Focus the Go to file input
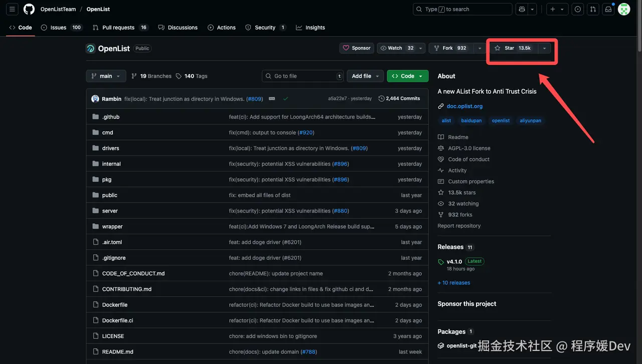The width and height of the screenshot is (642, 364). (303, 76)
